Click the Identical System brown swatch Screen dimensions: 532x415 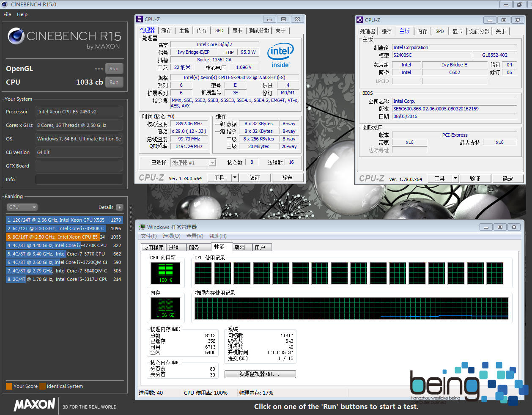coord(42,386)
